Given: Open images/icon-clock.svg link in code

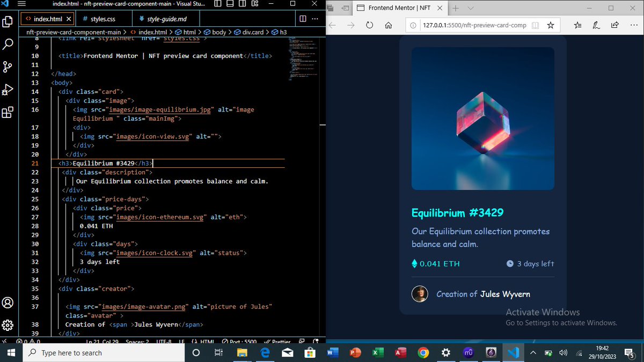Looking at the screenshot, I should coord(156,253).
